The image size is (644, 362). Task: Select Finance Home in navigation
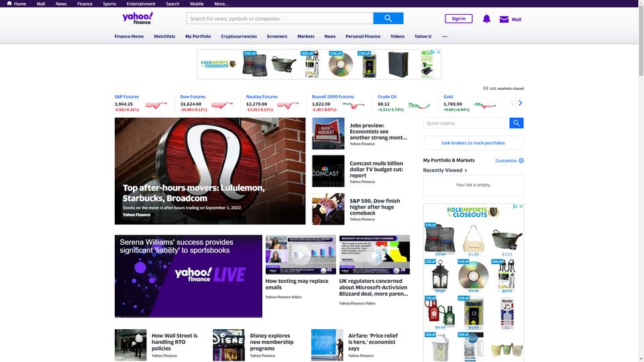tap(129, 36)
